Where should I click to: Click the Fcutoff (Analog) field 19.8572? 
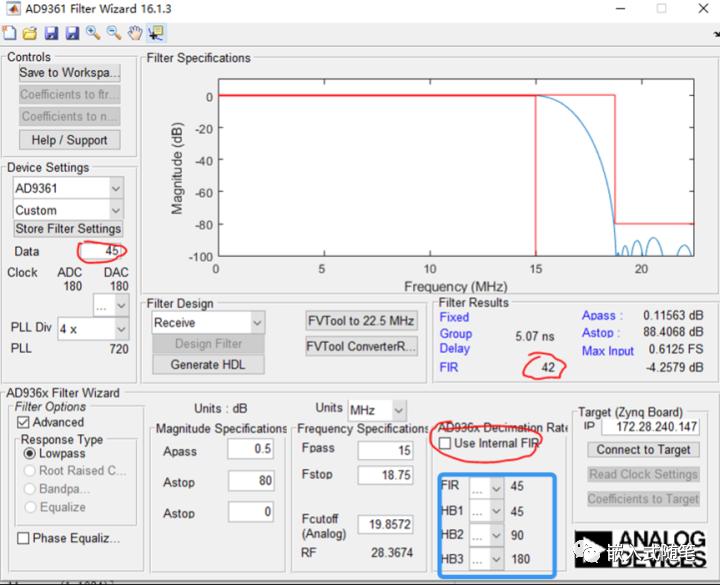click(x=385, y=524)
